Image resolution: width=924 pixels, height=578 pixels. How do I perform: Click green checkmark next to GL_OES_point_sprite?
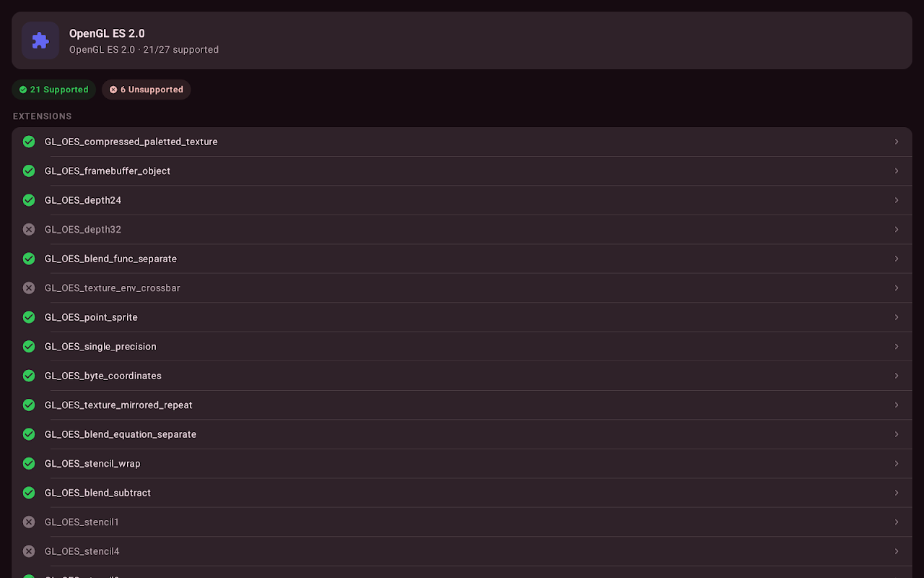29,317
